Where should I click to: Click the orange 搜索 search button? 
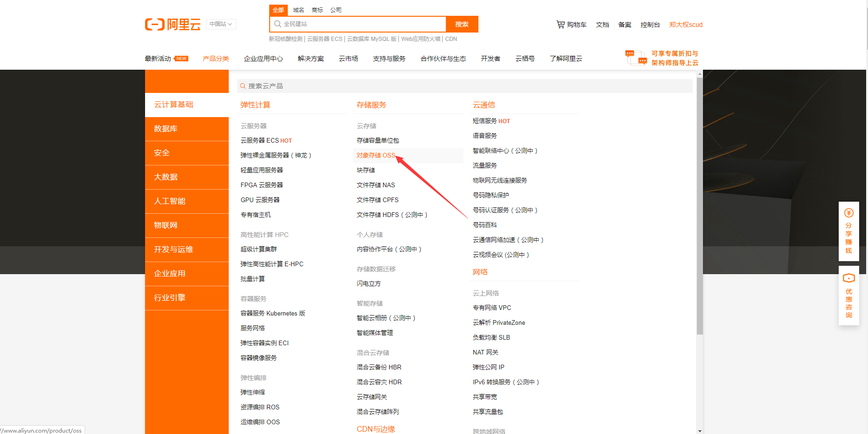462,24
